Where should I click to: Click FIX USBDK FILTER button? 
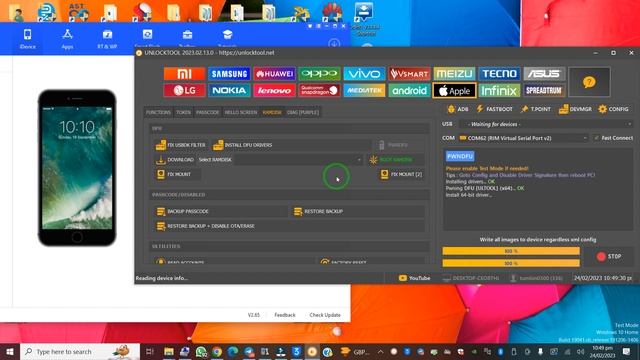[181, 145]
